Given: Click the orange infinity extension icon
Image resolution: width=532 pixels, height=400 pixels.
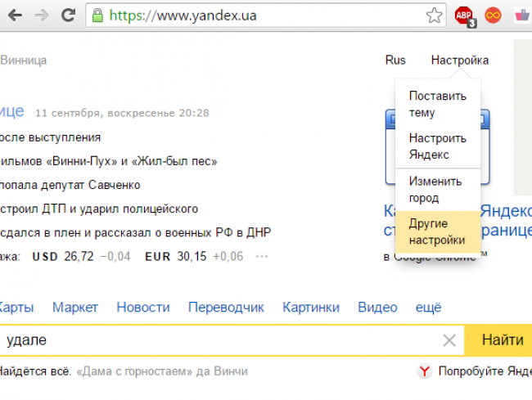Looking at the screenshot, I should [x=492, y=16].
